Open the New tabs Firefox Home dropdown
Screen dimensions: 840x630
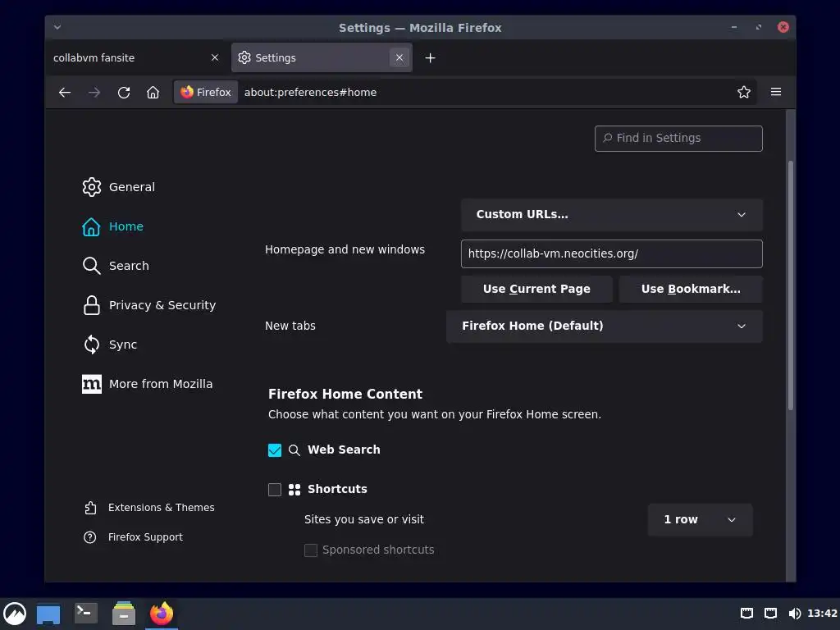pyautogui.click(x=605, y=326)
